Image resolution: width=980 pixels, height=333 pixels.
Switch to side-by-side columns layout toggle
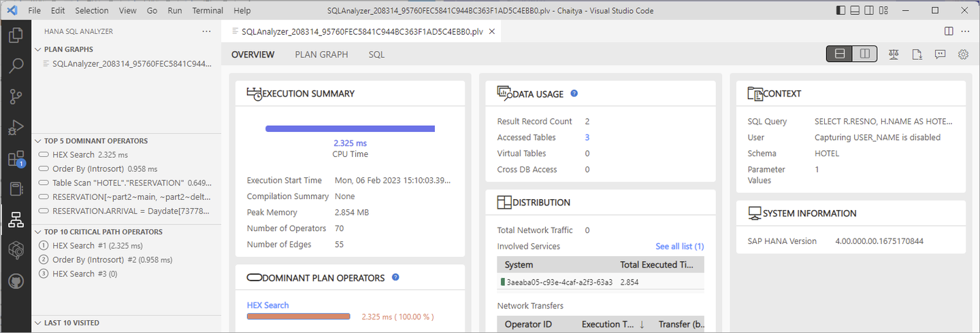[864, 54]
